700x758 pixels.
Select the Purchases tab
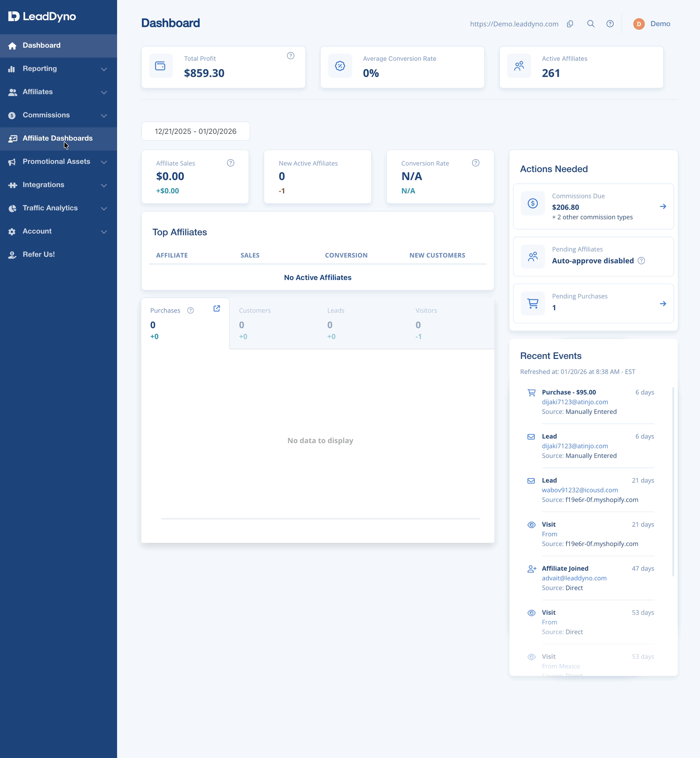185,323
